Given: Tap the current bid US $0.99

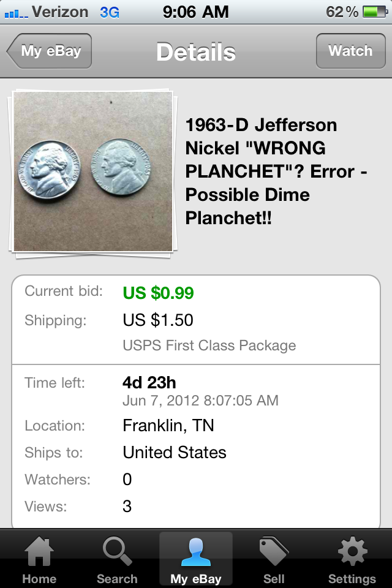Looking at the screenshot, I should point(159,293).
